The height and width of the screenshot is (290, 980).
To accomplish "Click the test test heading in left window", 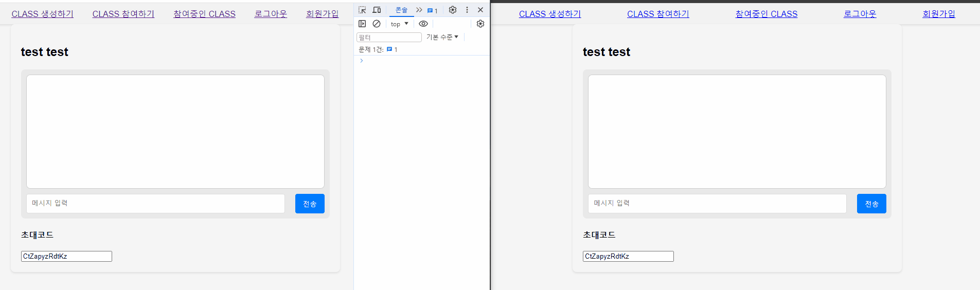I will pos(45,52).
